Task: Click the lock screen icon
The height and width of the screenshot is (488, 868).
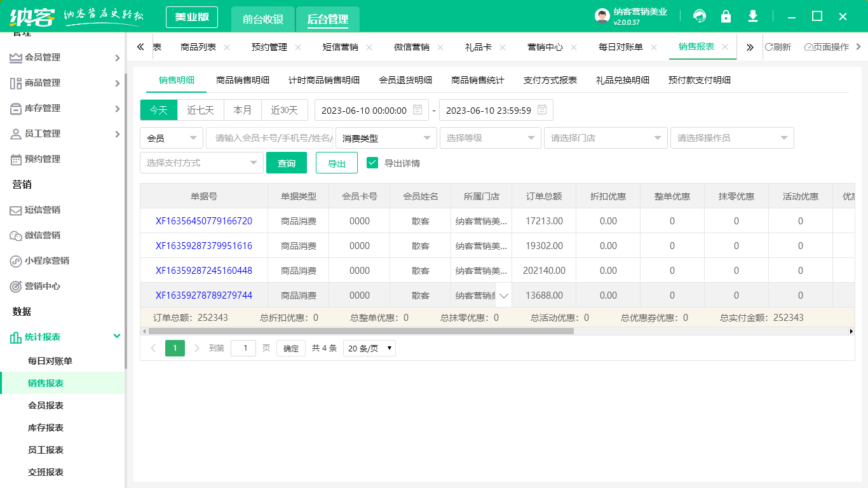Action: tap(726, 16)
